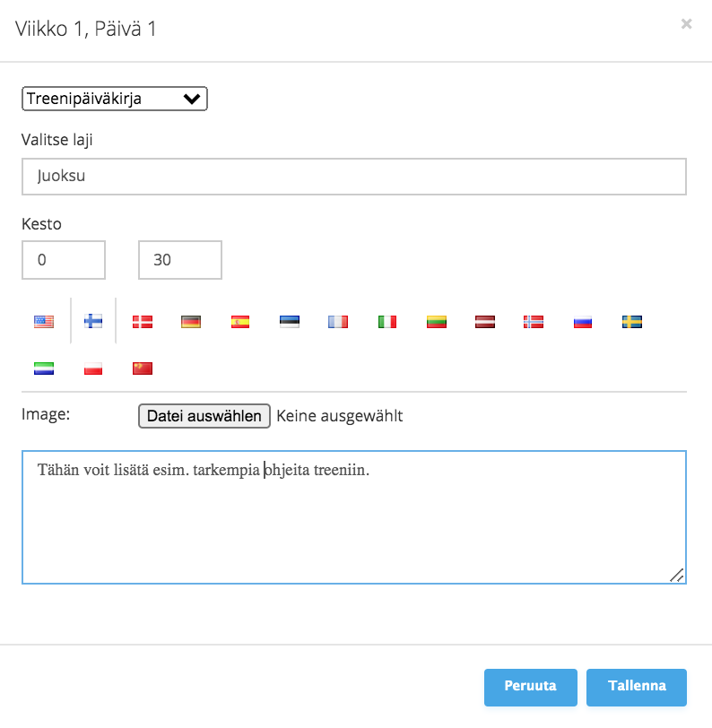
Task: Select the Italian flag icon
Action: pos(387,322)
